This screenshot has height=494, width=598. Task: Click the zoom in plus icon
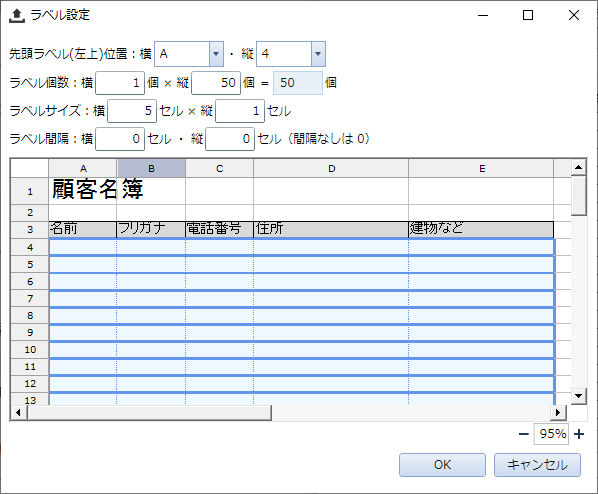[x=579, y=434]
